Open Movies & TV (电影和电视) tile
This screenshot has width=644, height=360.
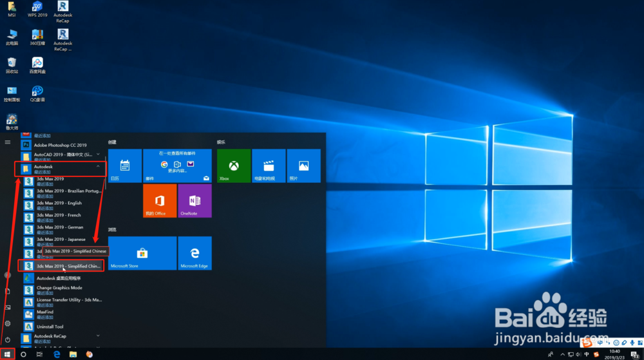click(269, 166)
